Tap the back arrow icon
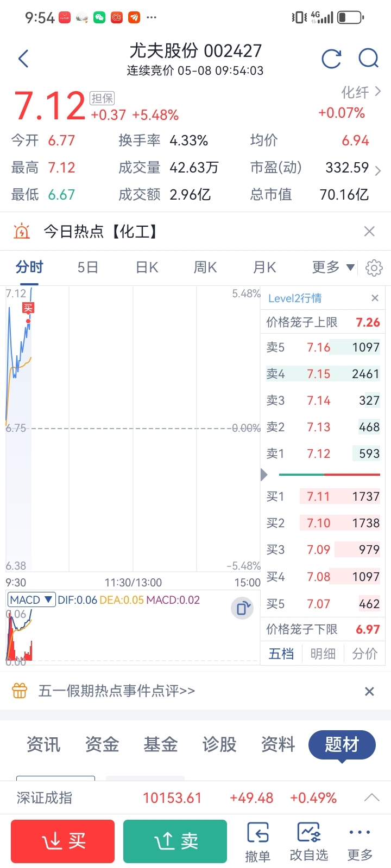This screenshot has width=391, height=868. 23,59
